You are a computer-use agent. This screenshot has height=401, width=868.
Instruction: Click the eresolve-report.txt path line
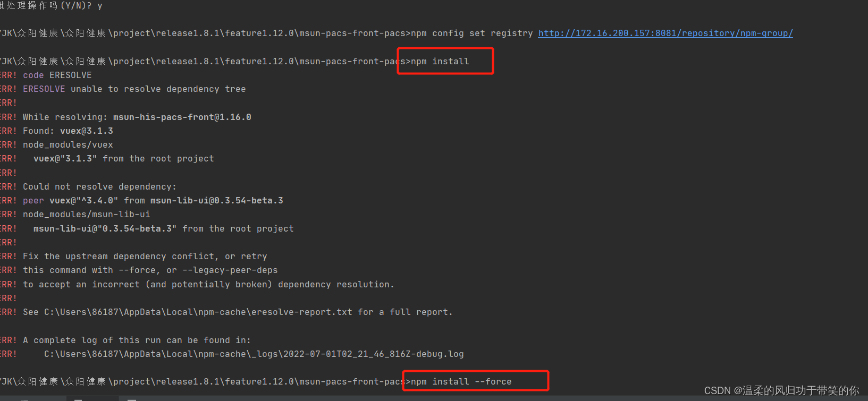(x=238, y=312)
